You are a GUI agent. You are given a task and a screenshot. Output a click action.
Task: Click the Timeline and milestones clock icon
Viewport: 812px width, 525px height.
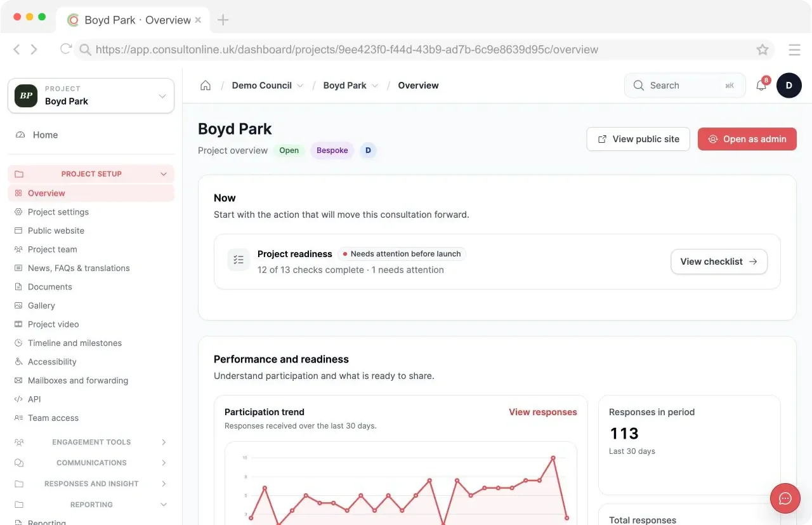point(18,343)
